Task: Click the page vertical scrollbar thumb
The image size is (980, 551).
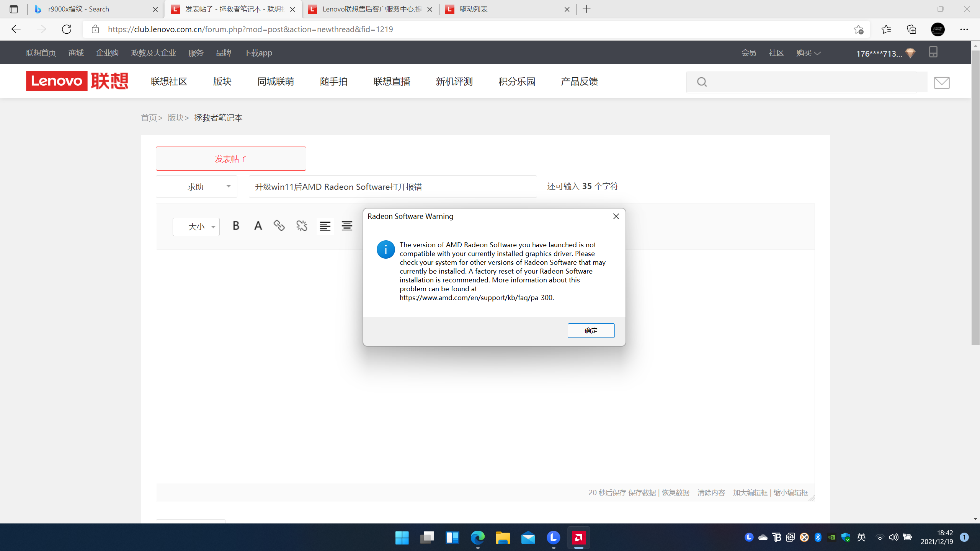Action: [x=975, y=197]
